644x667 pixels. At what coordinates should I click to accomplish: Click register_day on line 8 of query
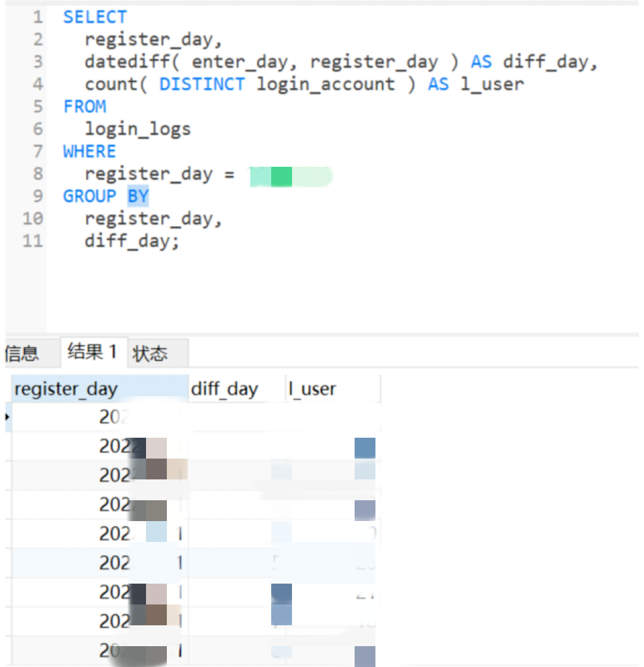point(149,175)
